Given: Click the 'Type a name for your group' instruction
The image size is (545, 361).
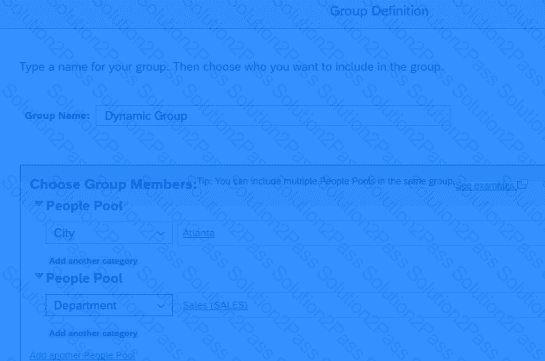Looking at the screenshot, I should coord(231,66).
